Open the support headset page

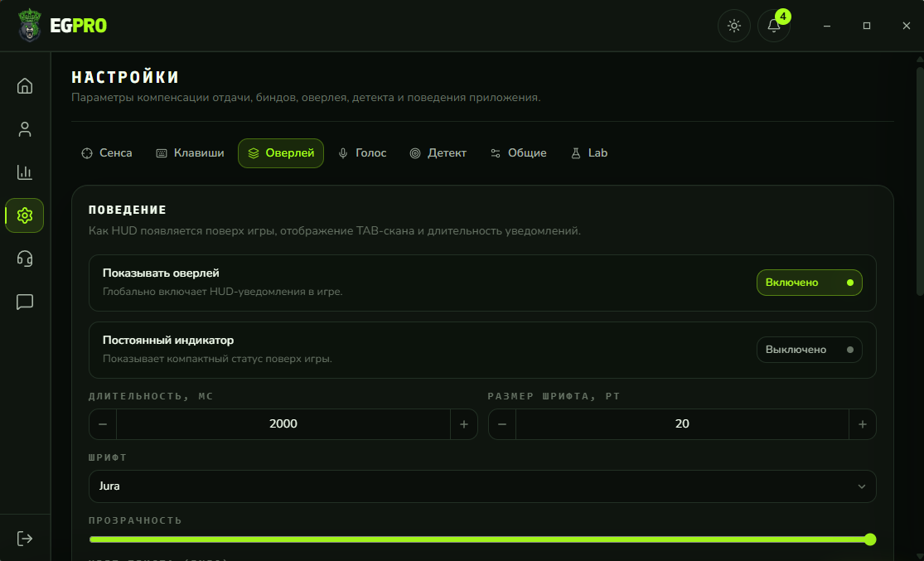(25, 259)
